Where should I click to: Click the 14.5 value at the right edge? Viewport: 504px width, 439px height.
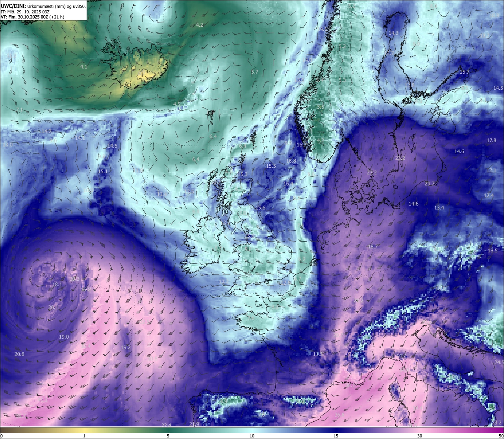click(x=498, y=88)
